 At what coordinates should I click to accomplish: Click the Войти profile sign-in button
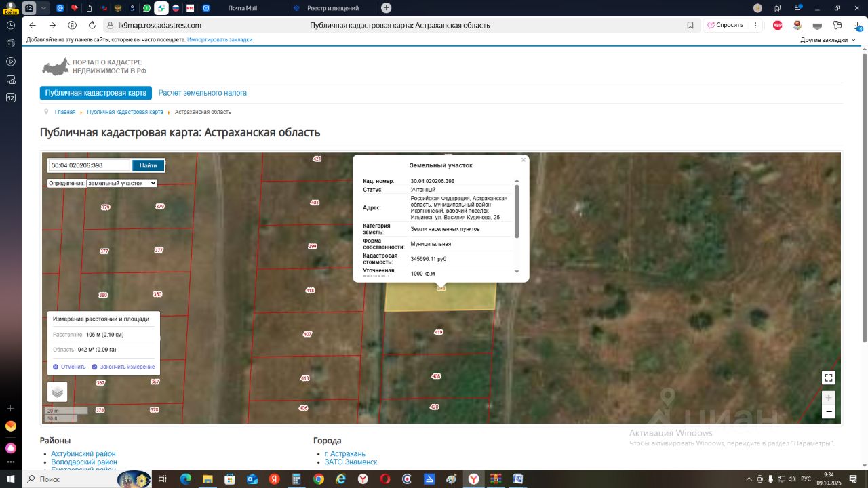click(x=10, y=8)
